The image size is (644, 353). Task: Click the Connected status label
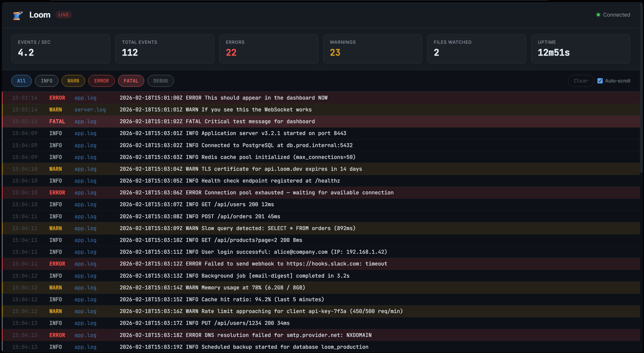click(616, 15)
